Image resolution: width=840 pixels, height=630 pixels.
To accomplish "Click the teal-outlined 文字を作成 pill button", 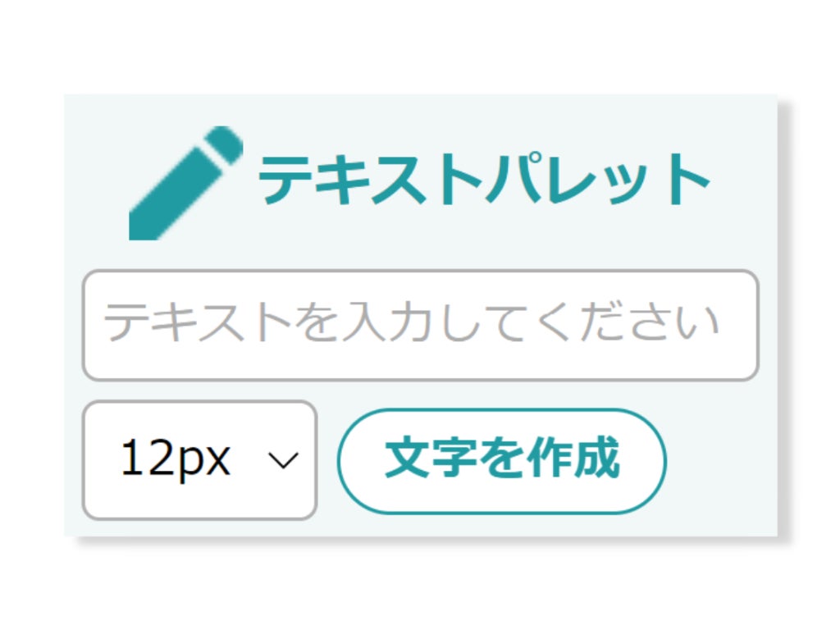I will pyautogui.click(x=502, y=460).
